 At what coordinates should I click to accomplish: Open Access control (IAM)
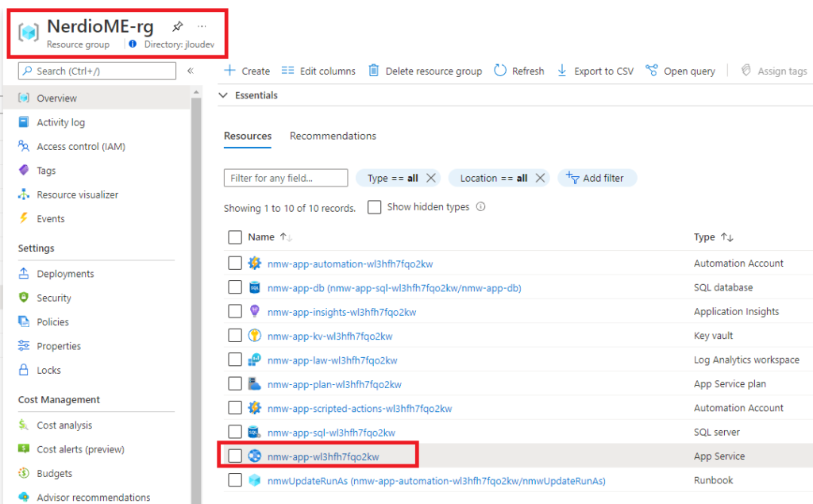[81, 147]
